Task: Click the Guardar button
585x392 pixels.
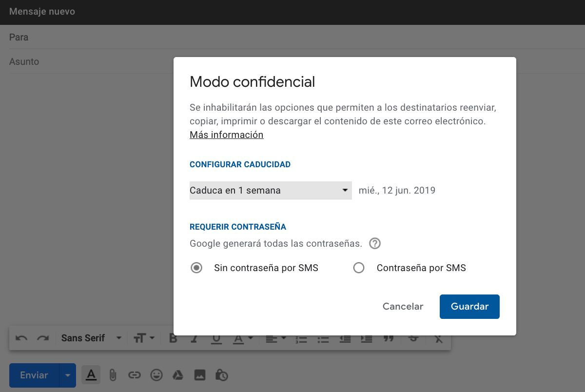Action: point(469,306)
